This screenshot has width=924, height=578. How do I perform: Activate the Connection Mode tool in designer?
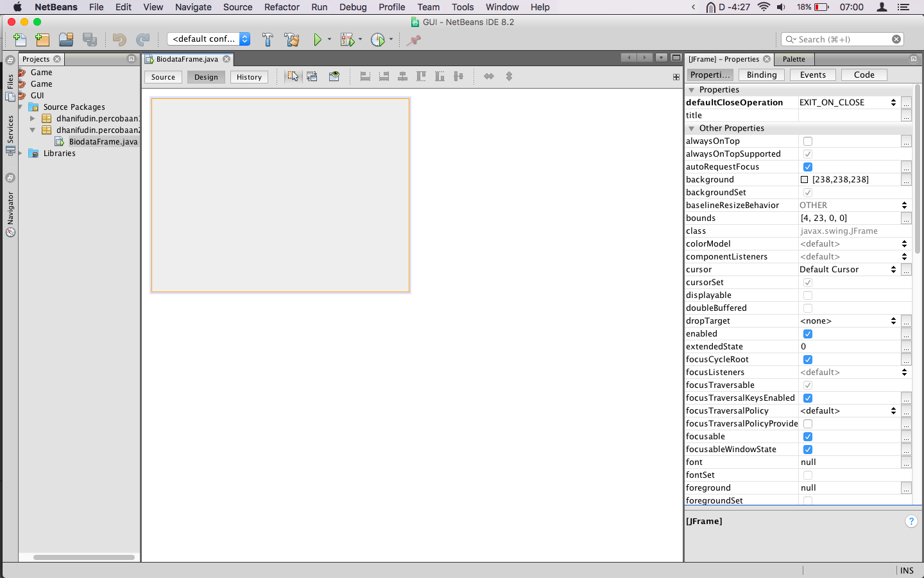(x=312, y=76)
